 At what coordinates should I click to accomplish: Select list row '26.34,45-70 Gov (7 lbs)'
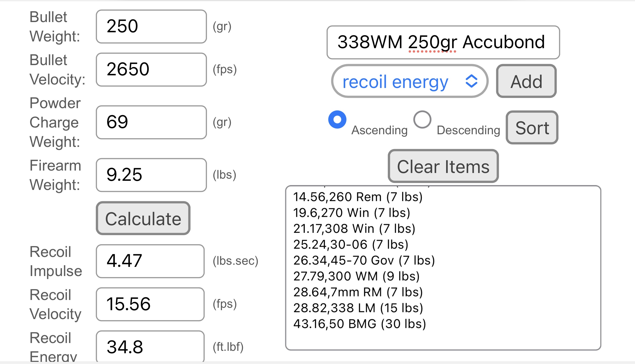pos(364,260)
